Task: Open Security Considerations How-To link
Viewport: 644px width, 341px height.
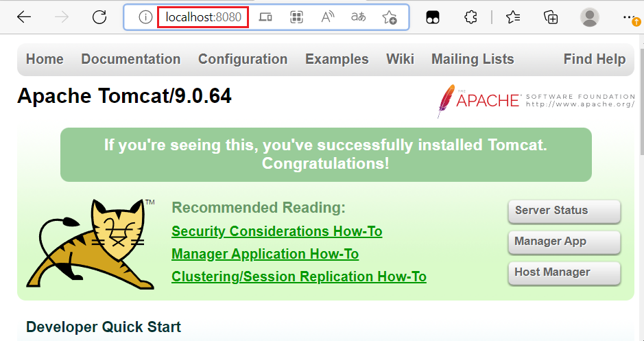Action: pos(277,231)
